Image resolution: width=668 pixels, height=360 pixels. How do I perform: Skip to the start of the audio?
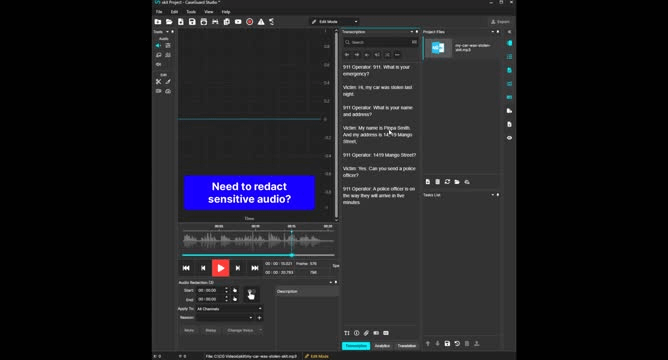186,268
